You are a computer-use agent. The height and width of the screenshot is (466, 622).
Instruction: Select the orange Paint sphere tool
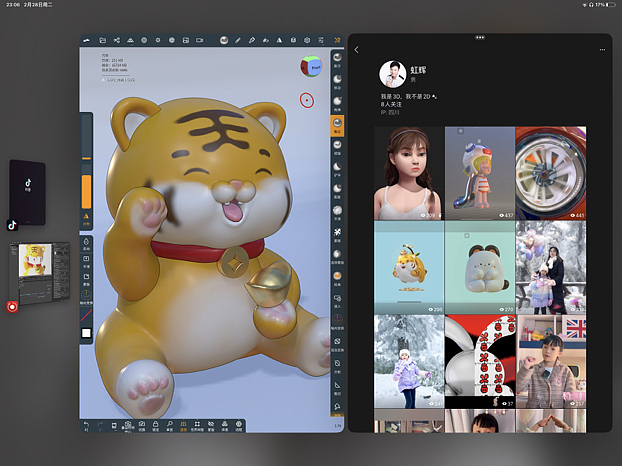(x=337, y=278)
